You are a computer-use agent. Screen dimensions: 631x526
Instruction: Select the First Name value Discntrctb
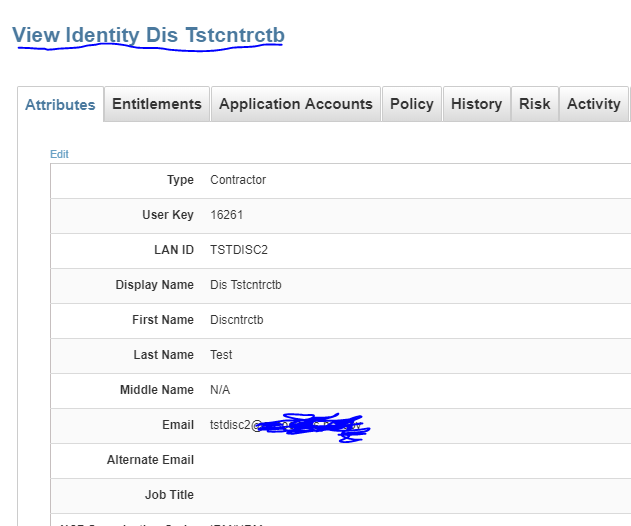[237, 320]
